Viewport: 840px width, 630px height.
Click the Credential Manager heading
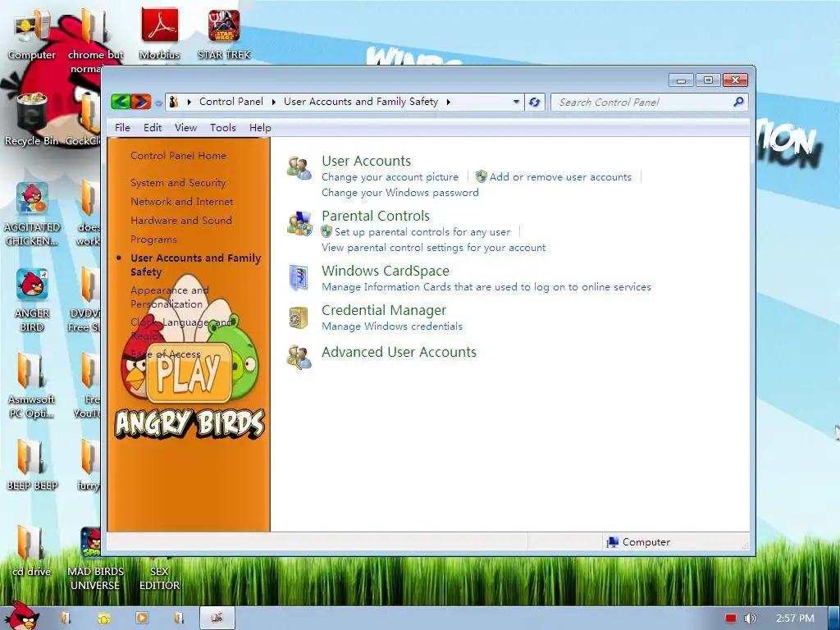pos(384,310)
